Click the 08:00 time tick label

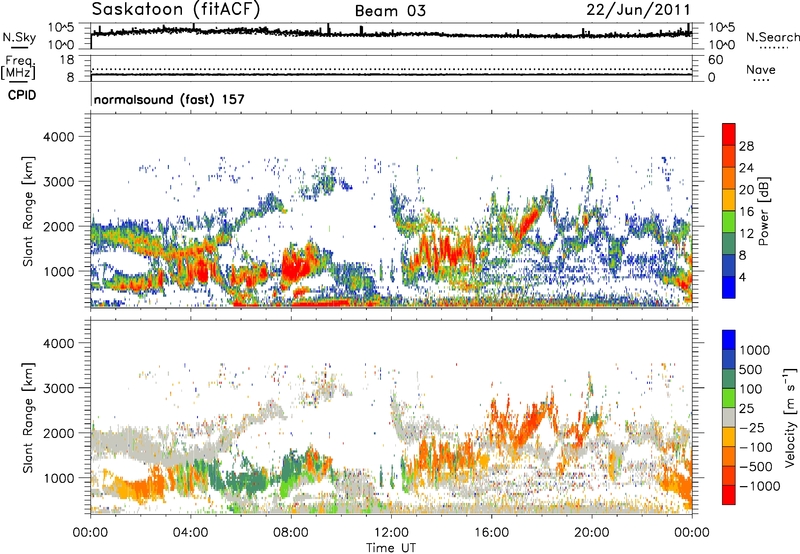click(x=291, y=533)
